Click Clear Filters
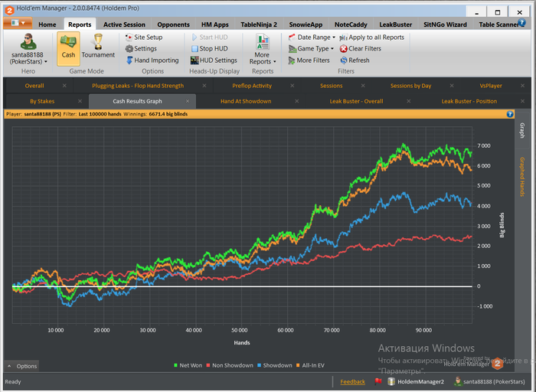The height and width of the screenshot is (392, 536). (x=361, y=48)
